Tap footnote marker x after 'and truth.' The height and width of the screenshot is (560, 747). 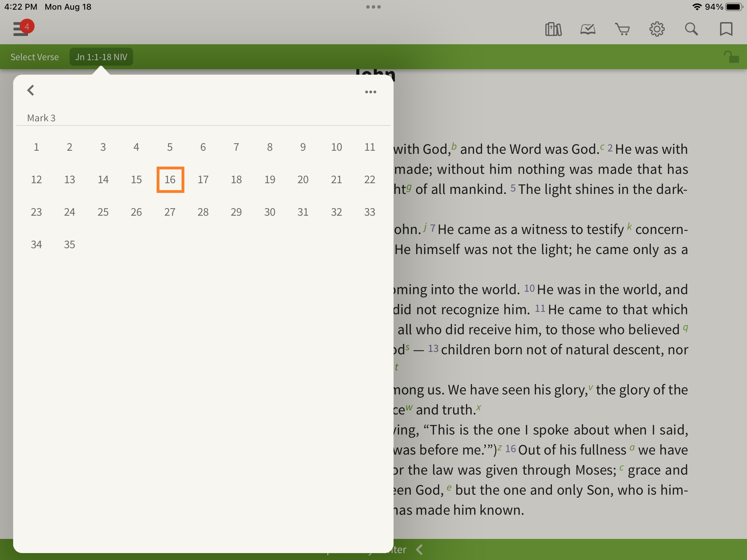(479, 408)
